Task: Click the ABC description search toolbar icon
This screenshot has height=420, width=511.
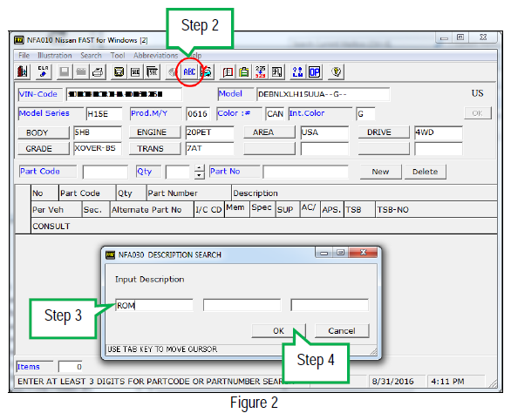Action: (189, 71)
